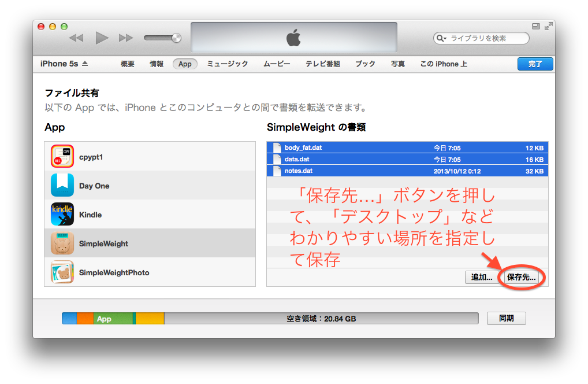Click the 保存先... button

click(521, 278)
